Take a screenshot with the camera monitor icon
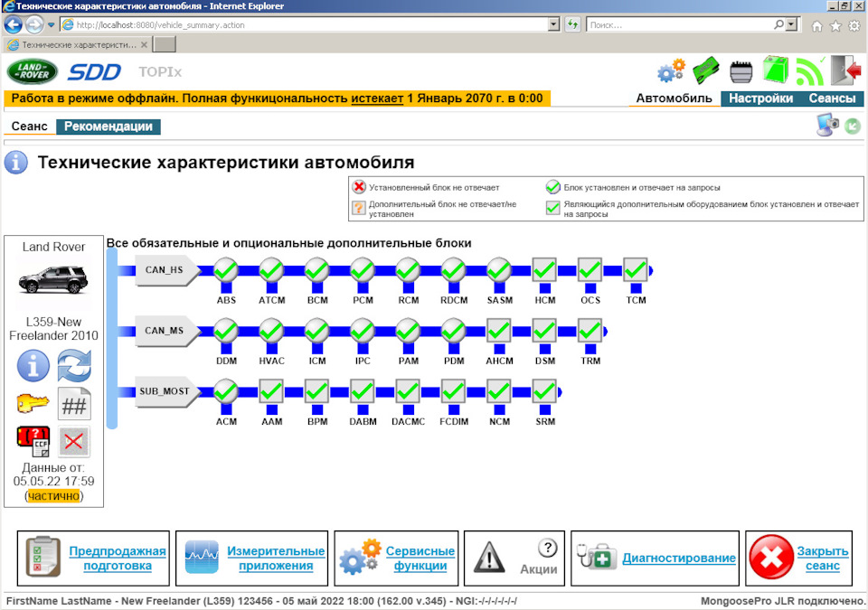The width and height of the screenshot is (868, 610). coord(827,125)
